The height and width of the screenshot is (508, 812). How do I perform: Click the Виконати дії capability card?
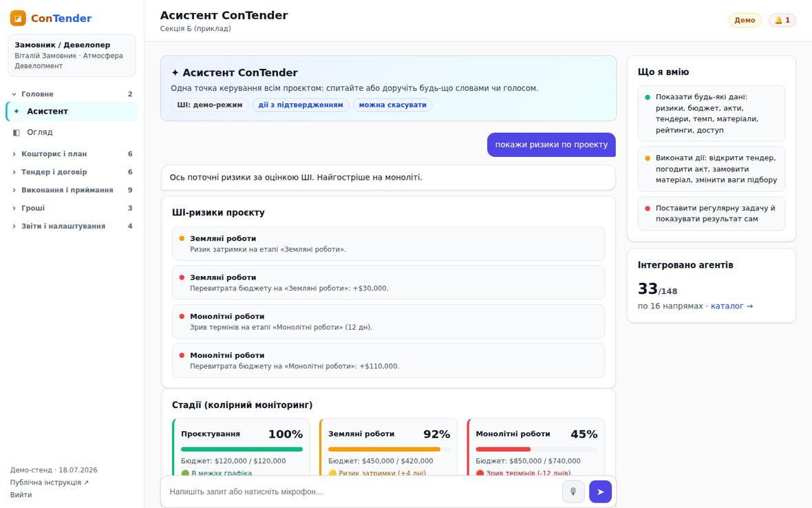pos(712,169)
